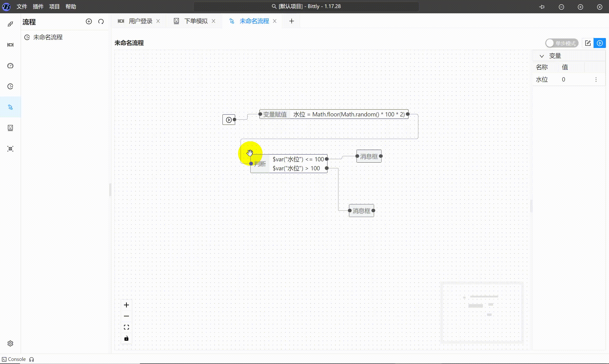Toggle the canvas lock icon

(x=126, y=338)
